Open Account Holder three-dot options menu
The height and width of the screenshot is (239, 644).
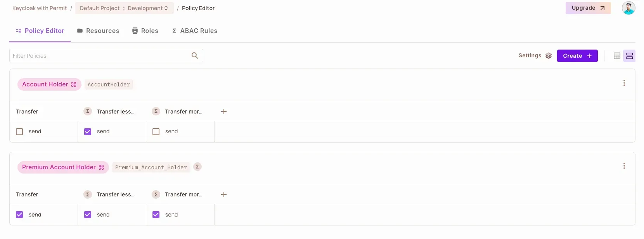(x=624, y=83)
